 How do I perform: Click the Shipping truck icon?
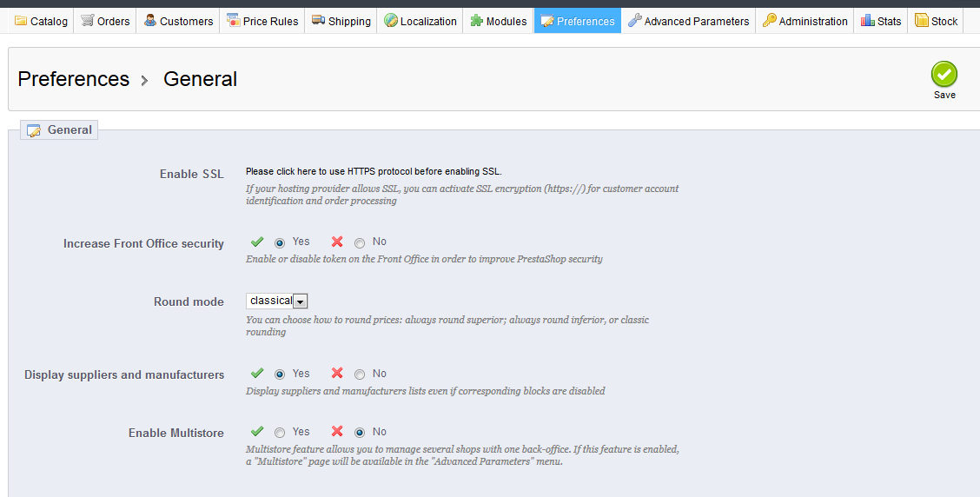point(318,21)
